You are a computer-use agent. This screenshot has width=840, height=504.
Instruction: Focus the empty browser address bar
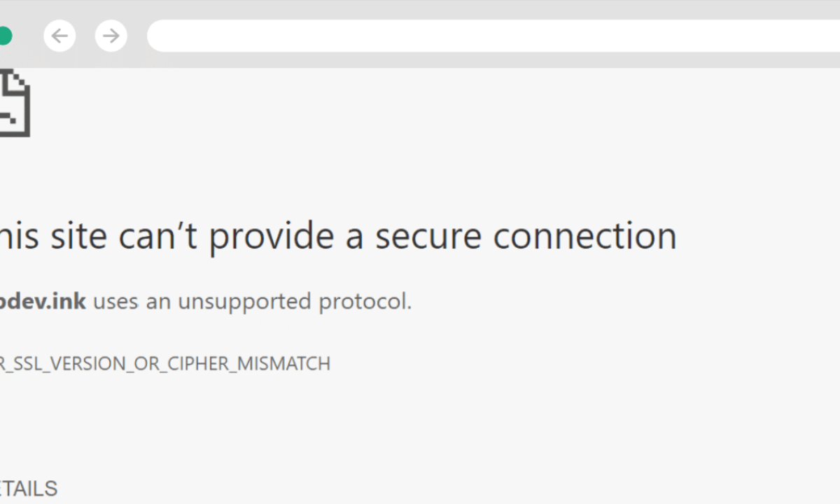coord(493,36)
